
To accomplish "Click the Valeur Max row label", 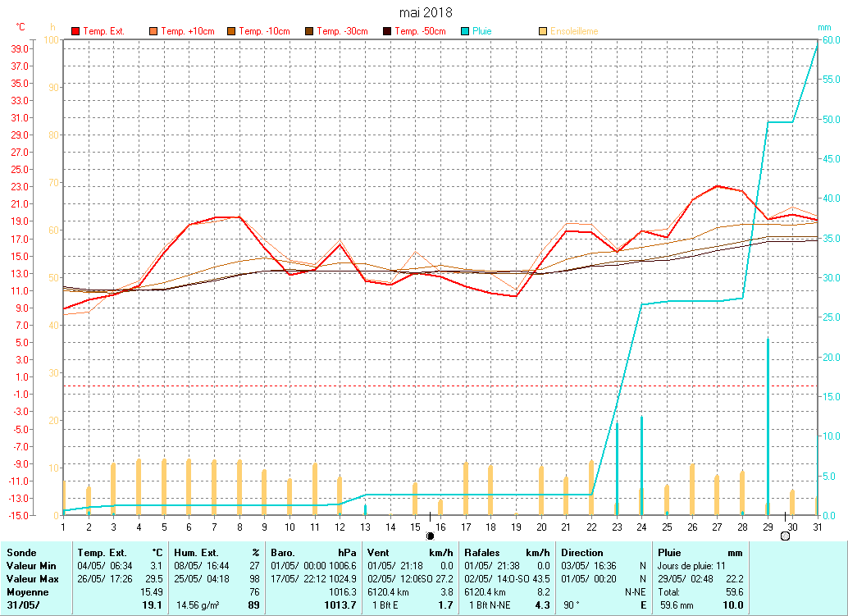I will click(31, 579).
